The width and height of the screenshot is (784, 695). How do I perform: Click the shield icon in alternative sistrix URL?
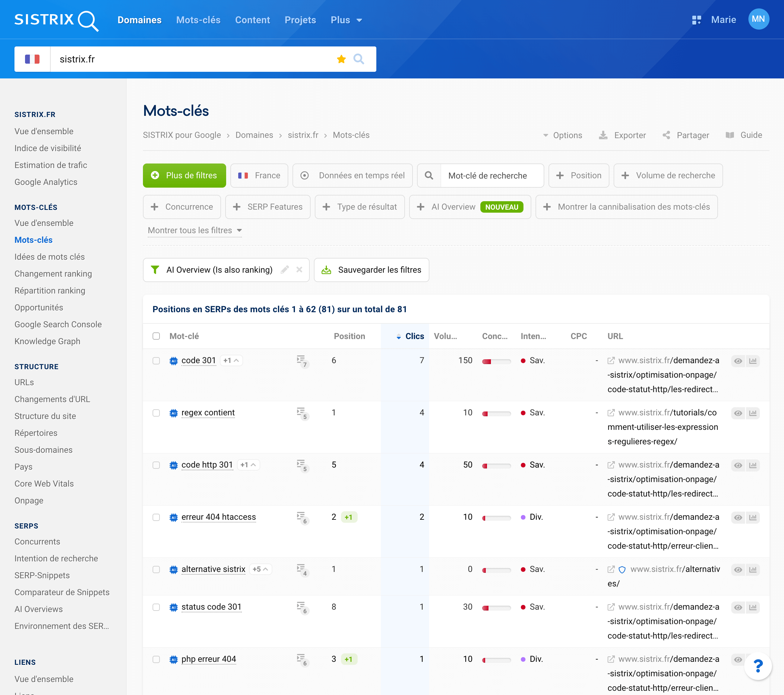click(622, 570)
